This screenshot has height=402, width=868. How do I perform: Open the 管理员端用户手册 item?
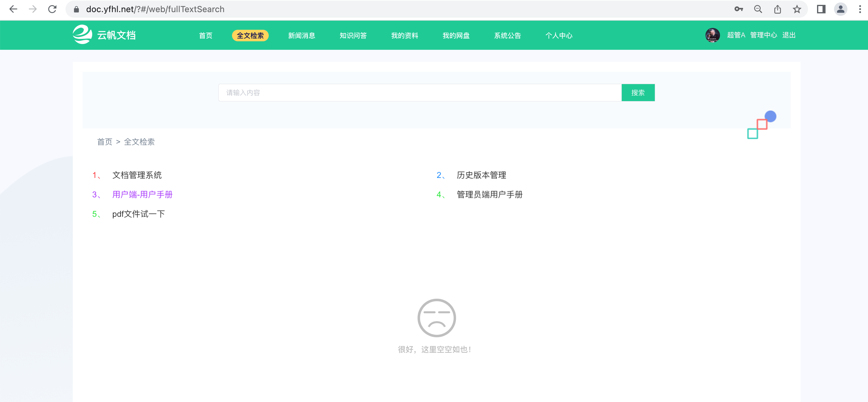(489, 195)
